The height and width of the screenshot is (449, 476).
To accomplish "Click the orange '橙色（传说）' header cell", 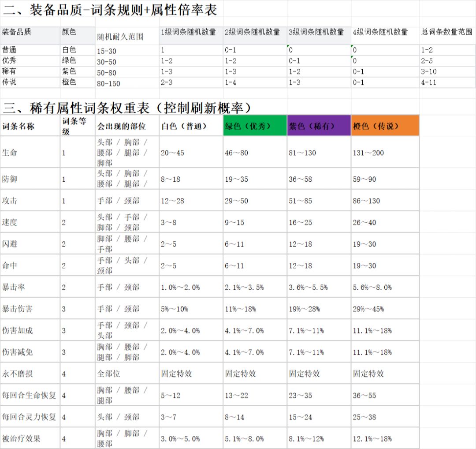I will (x=385, y=126).
